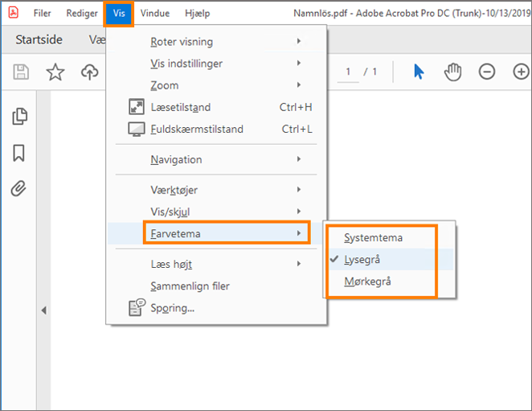
Task: Open the attachments paperclip panel
Action: pyautogui.click(x=19, y=189)
